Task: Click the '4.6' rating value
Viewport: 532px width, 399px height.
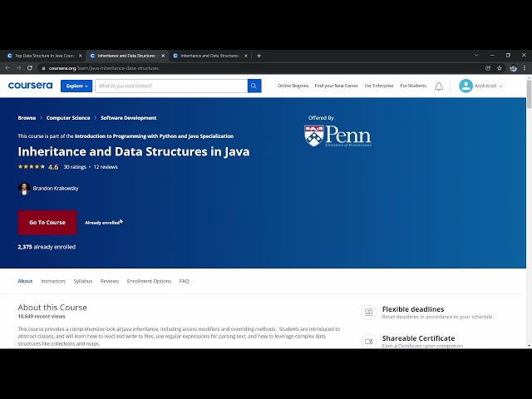Action: click(x=53, y=167)
